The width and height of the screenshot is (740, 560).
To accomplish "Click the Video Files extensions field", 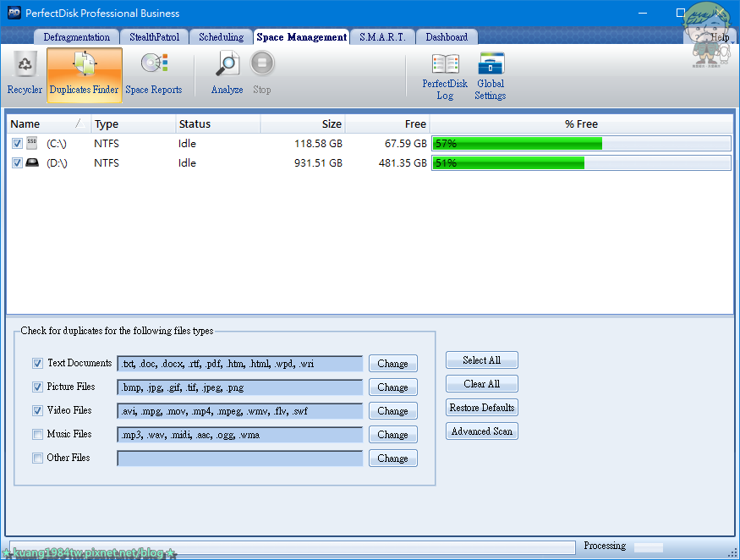I will pyautogui.click(x=239, y=411).
